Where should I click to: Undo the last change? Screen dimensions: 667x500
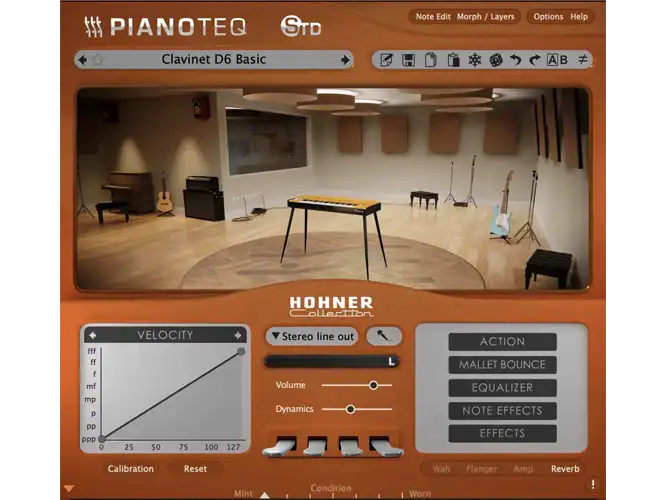point(516,60)
